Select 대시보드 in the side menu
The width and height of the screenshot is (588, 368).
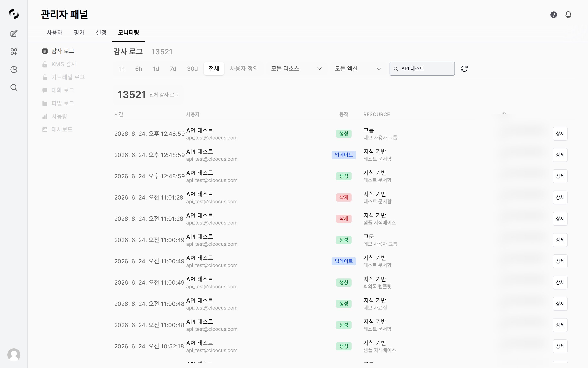coord(57,129)
